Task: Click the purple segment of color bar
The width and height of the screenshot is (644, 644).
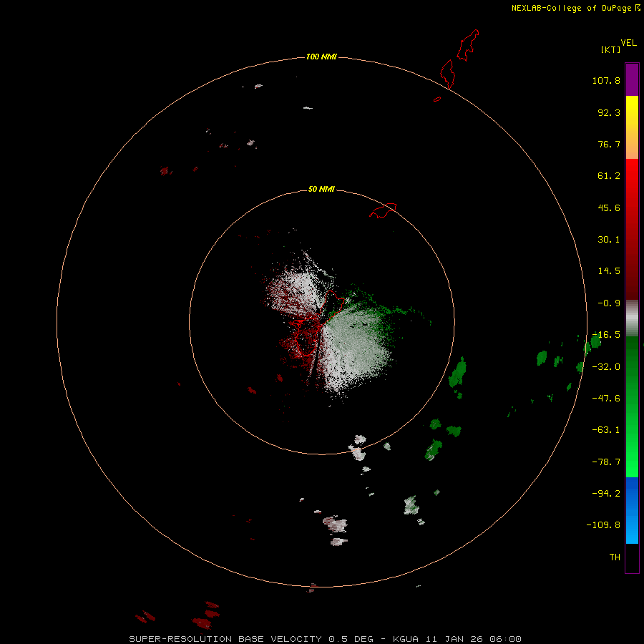Action: (x=632, y=79)
